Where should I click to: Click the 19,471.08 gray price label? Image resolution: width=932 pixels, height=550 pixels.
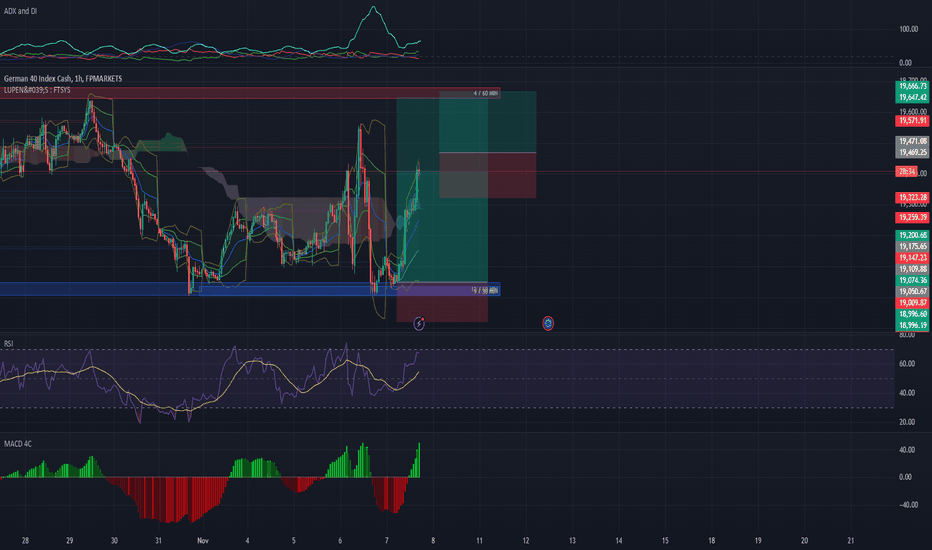912,142
